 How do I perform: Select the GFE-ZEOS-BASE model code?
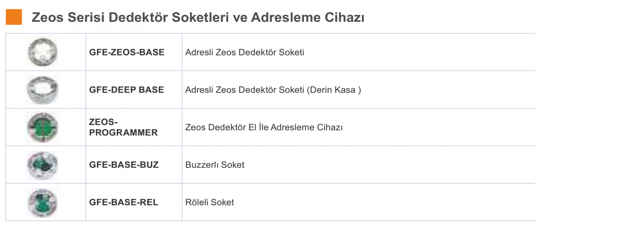[x=127, y=52]
